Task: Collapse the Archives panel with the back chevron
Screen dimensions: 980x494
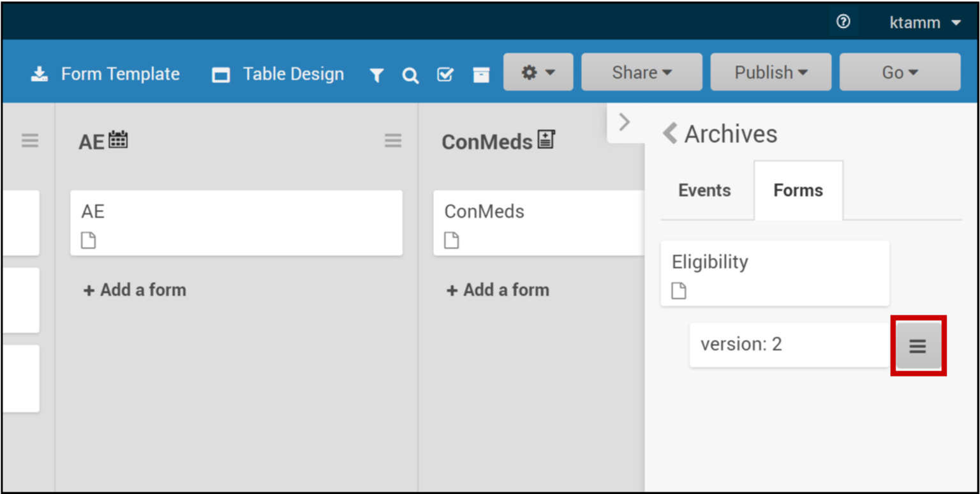Action: (669, 133)
